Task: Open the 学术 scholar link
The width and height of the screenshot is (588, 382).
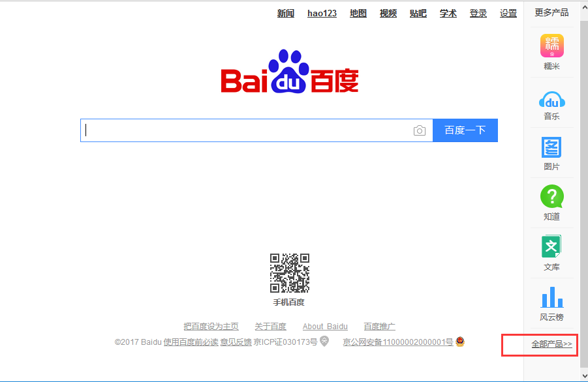Action: click(448, 14)
